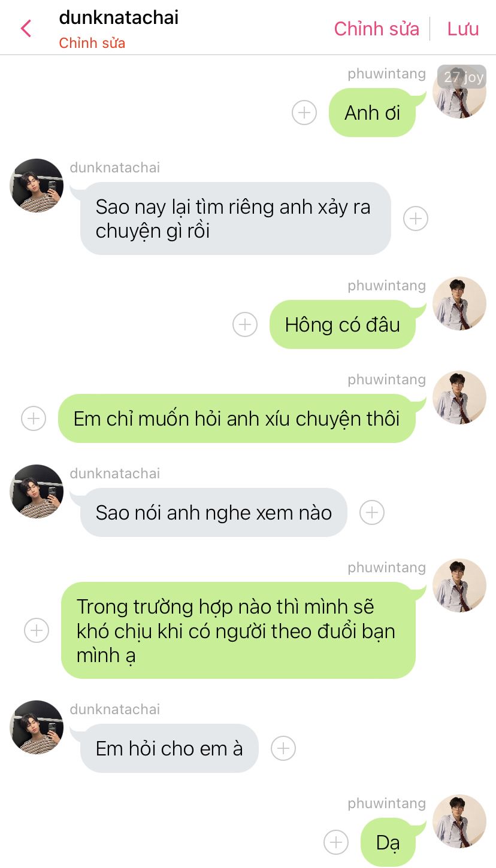This screenshot has width=496, height=868.
Task: Click plus icon beside 'Dạ' message
Action: 336,842
